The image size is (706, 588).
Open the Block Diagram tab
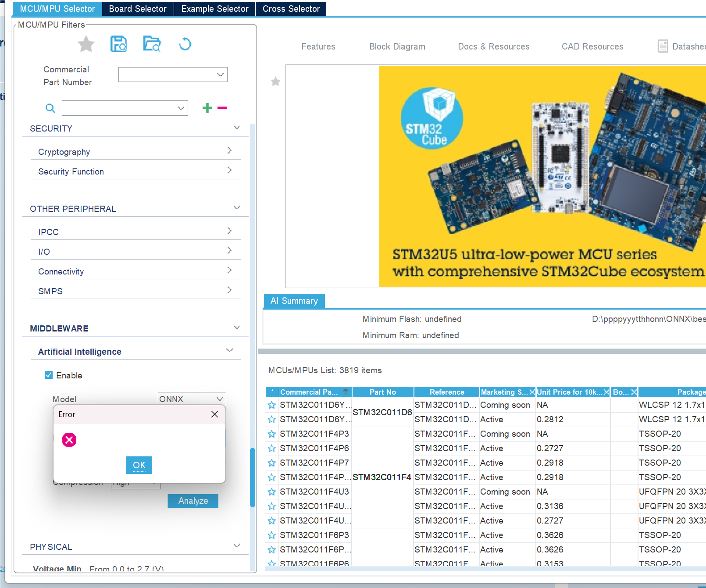click(397, 46)
